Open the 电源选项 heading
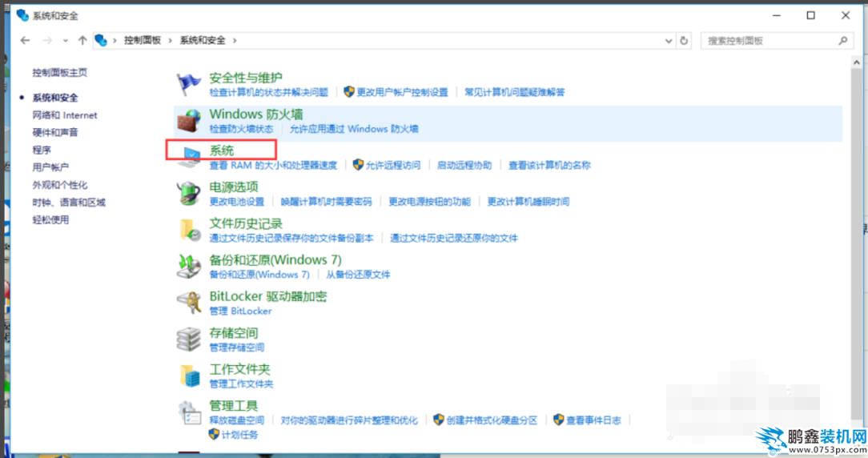 pyautogui.click(x=234, y=187)
